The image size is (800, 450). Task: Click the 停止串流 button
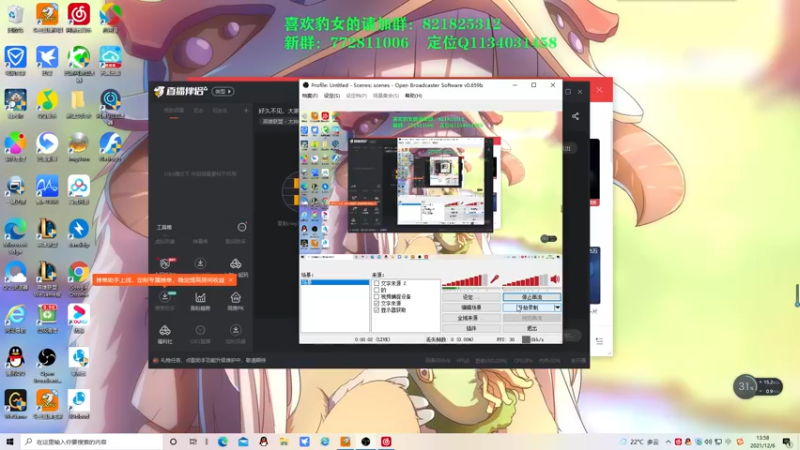tap(532, 297)
